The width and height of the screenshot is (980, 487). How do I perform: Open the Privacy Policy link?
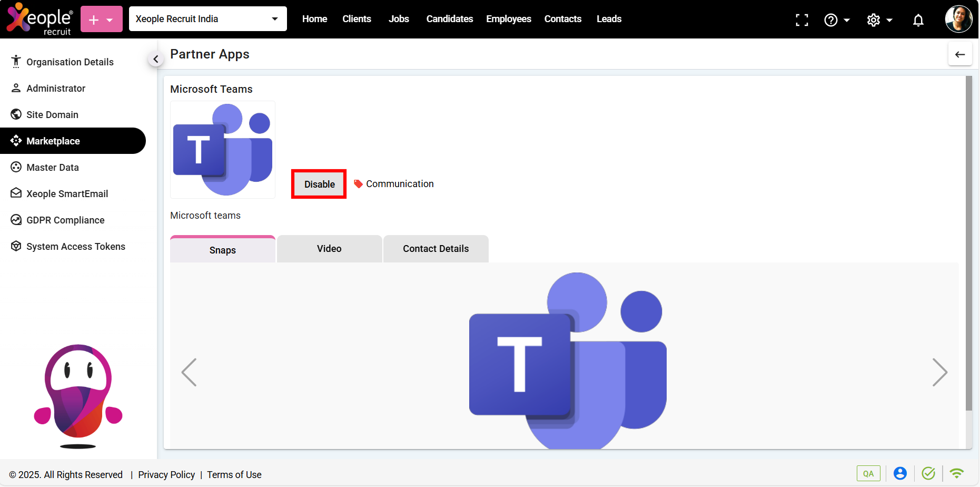(x=166, y=475)
